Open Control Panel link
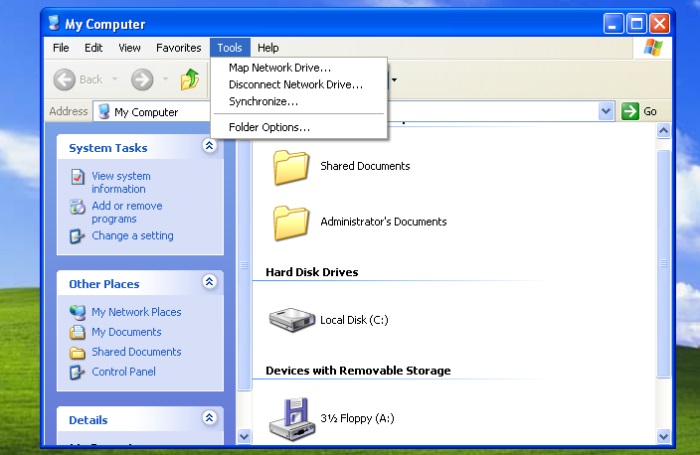Image resolution: width=700 pixels, height=455 pixels. [124, 372]
